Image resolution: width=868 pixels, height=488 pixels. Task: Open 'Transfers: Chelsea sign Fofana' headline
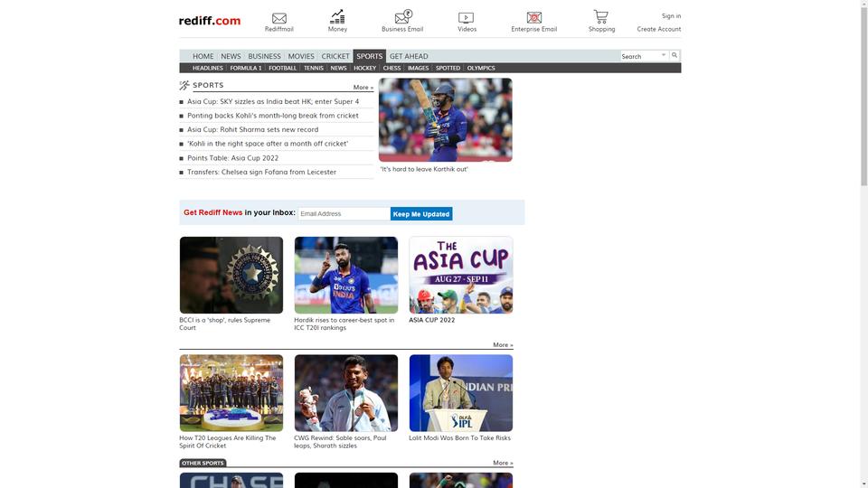[x=261, y=172]
